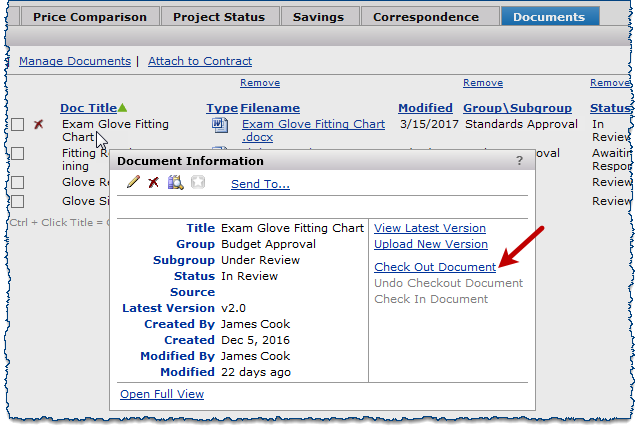641x434 pixels.
Task: Sort by Modified column header
Action: (425, 108)
